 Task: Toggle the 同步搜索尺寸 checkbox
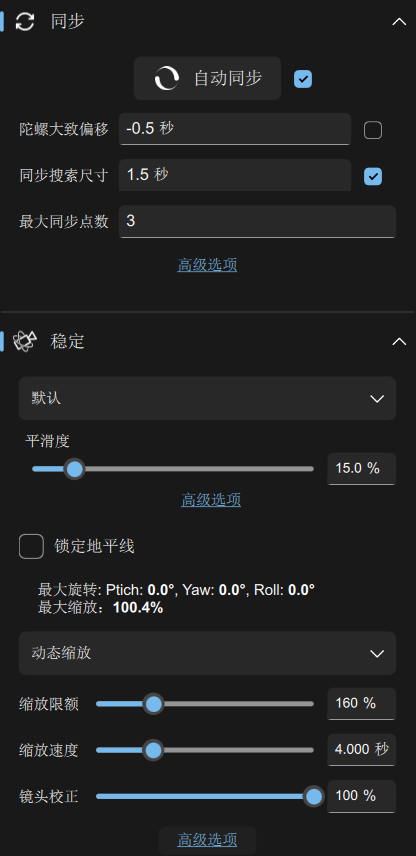coord(373,176)
